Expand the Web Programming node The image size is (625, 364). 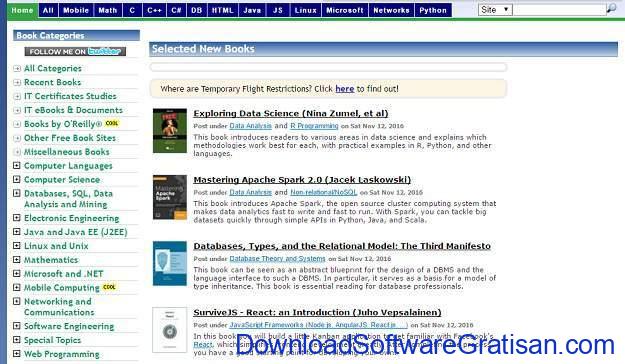coord(17,354)
